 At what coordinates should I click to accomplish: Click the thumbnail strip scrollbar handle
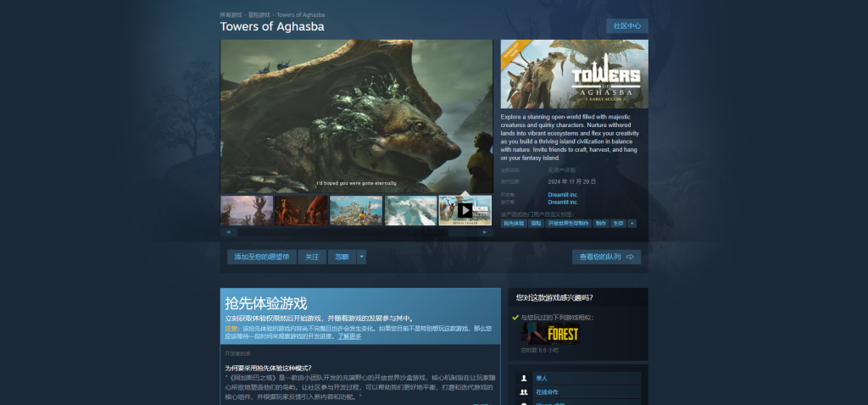pos(462,232)
